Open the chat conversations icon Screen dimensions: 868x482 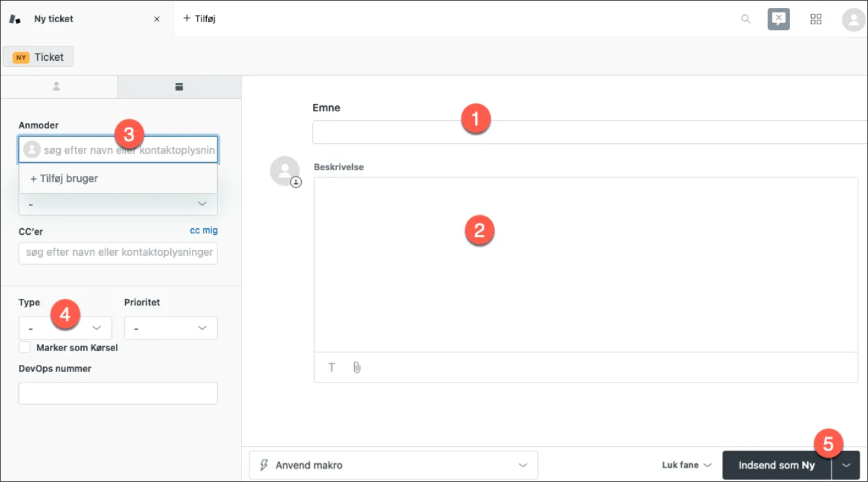click(x=778, y=19)
